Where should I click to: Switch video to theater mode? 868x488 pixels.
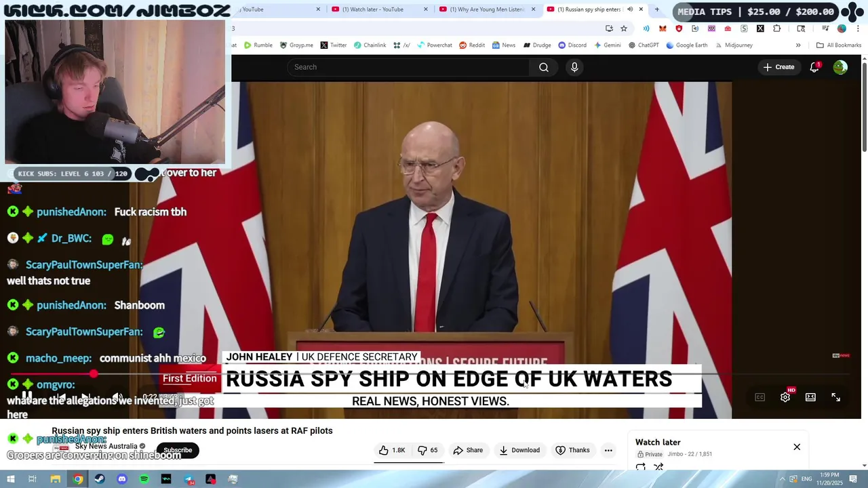(810, 397)
